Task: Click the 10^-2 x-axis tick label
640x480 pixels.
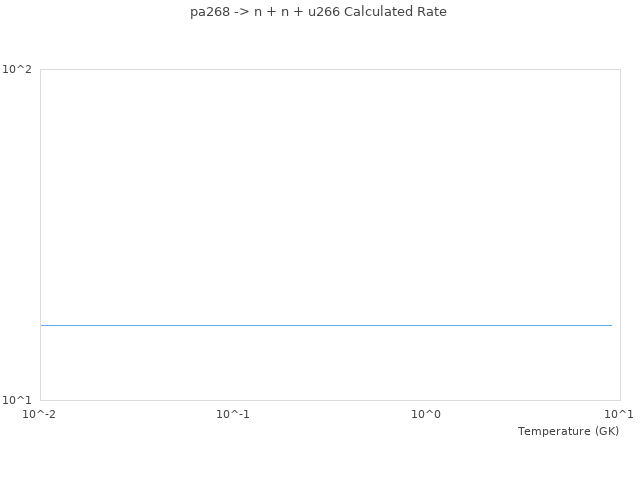Action: pos(40,414)
